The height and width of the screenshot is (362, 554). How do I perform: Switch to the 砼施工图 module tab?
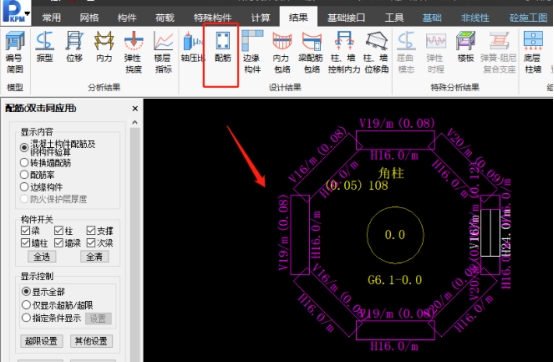click(x=528, y=18)
